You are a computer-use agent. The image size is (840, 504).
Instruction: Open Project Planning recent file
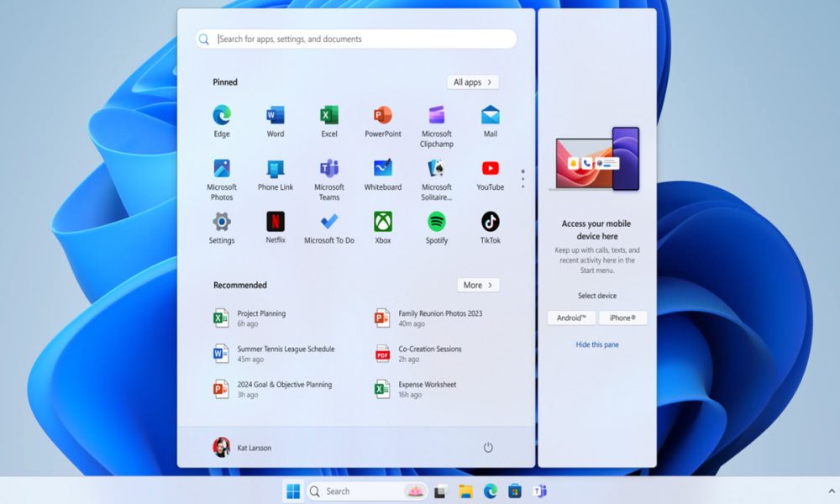(x=250, y=318)
